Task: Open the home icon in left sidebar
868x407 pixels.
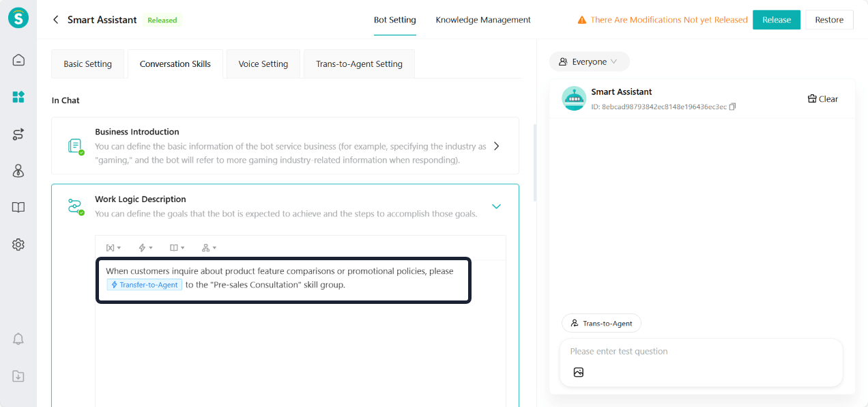Action: [18, 60]
